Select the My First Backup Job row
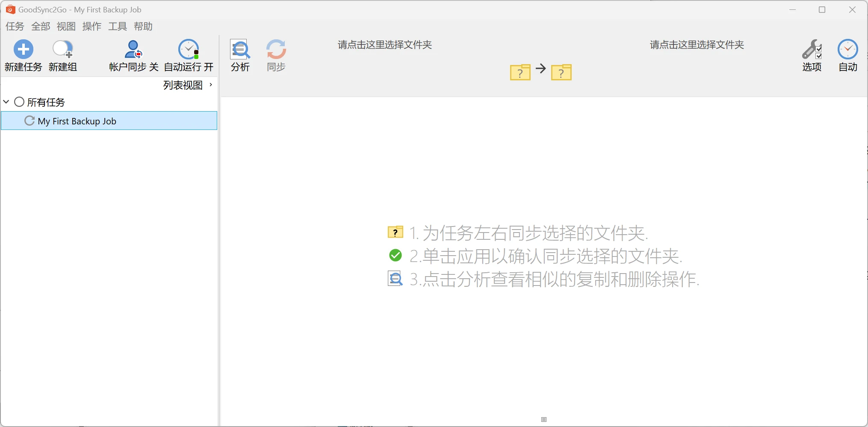This screenshot has height=427, width=868. 109,121
